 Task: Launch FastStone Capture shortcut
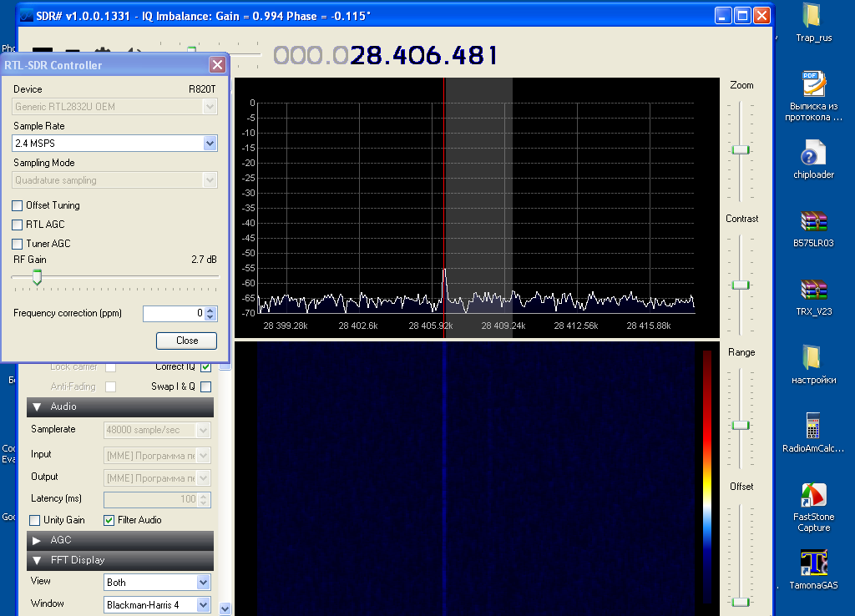point(812,495)
